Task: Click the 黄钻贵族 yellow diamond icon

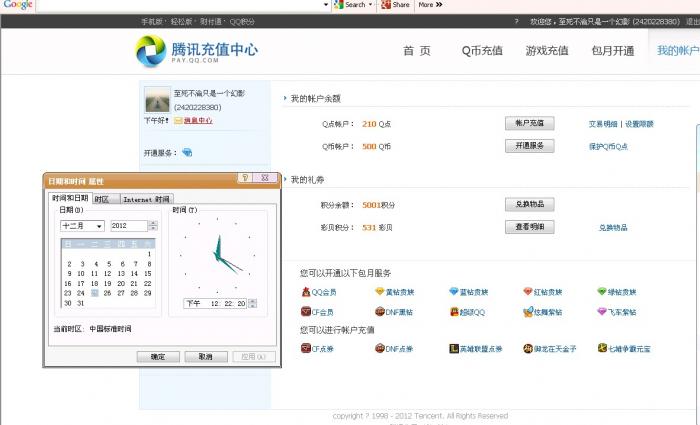Action: [380, 292]
